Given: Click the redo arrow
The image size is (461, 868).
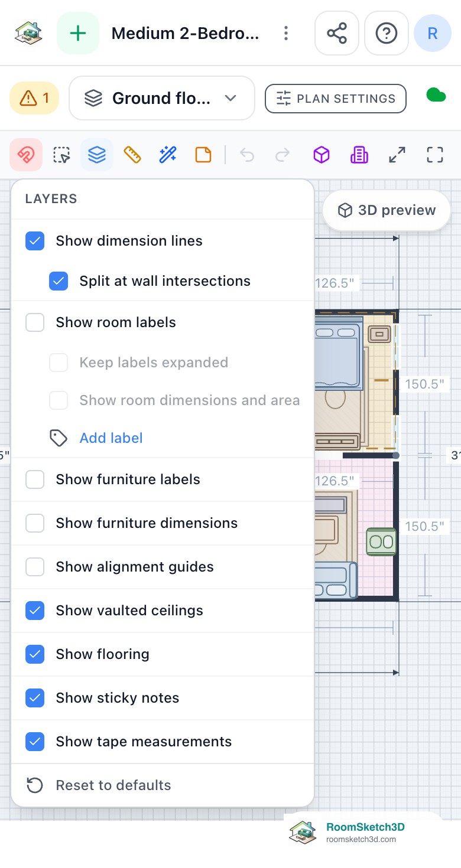Looking at the screenshot, I should tap(283, 155).
